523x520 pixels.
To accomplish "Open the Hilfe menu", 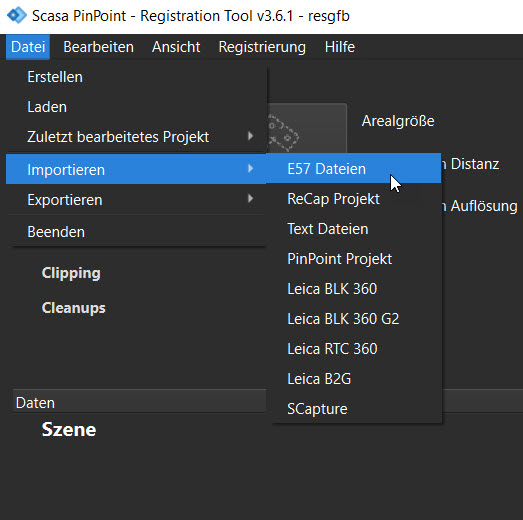I will coord(340,47).
